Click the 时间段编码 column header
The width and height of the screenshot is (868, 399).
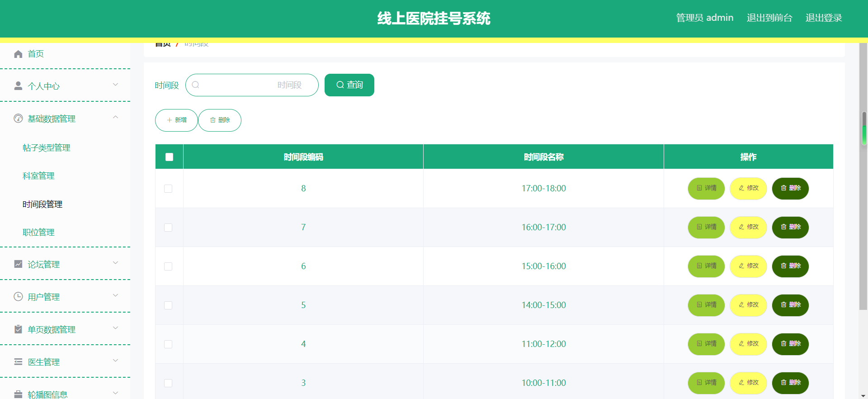click(x=303, y=157)
